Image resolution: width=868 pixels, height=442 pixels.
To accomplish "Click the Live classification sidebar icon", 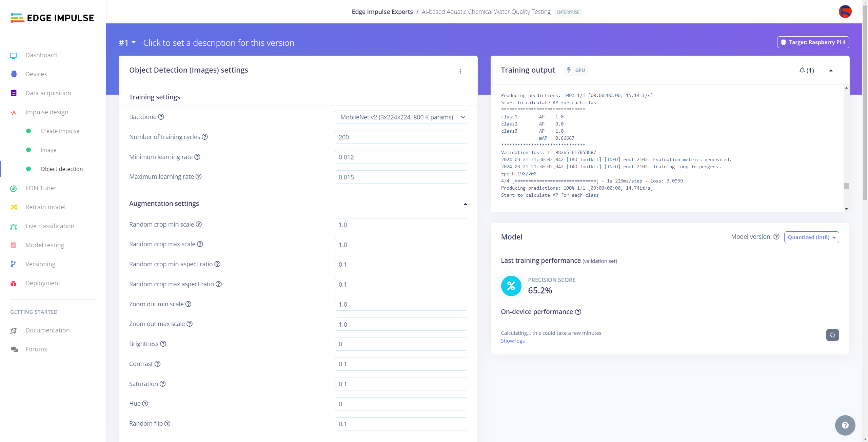I will [x=14, y=226].
